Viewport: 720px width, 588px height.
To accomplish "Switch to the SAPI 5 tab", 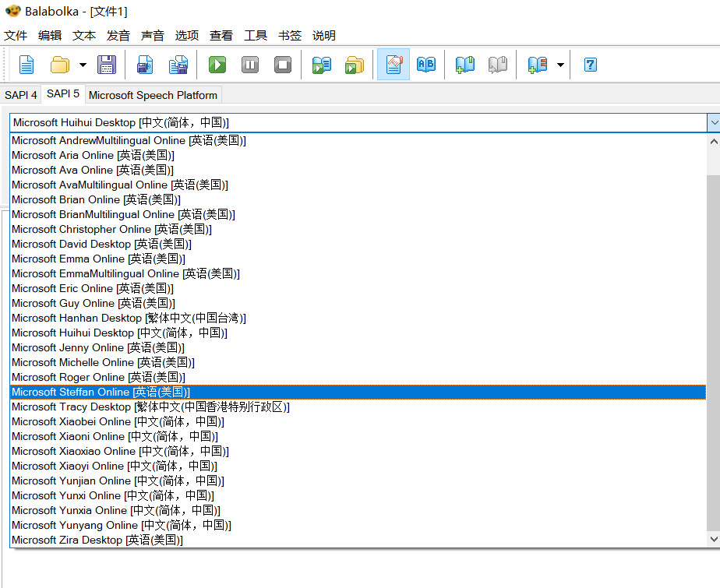I will [x=63, y=93].
